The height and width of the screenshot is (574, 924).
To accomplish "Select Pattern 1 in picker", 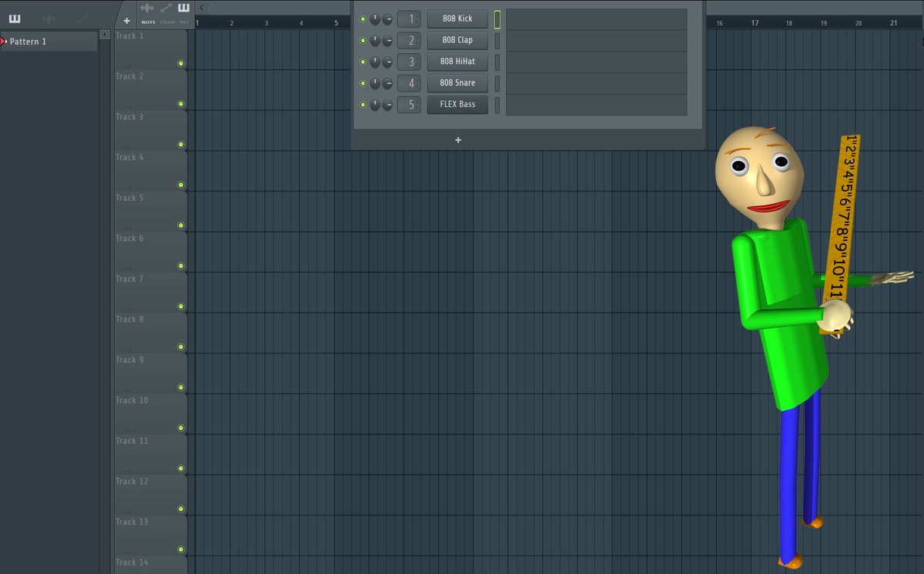I will pyautogui.click(x=50, y=42).
